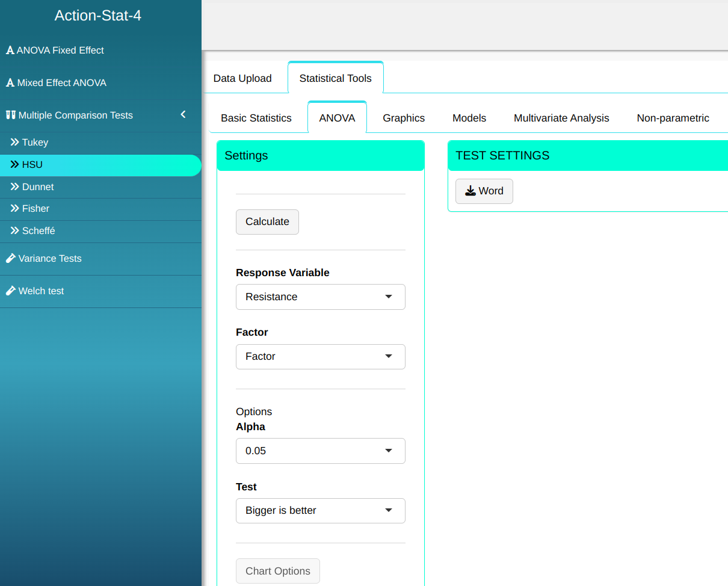Open the Response Variable dropdown
This screenshot has height=586, width=728.
coord(320,297)
